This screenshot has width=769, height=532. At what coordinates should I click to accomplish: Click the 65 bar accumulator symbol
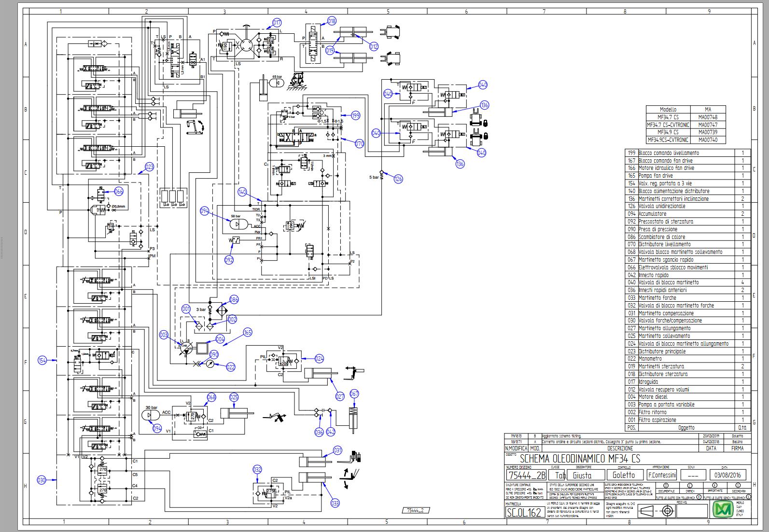(x=278, y=83)
